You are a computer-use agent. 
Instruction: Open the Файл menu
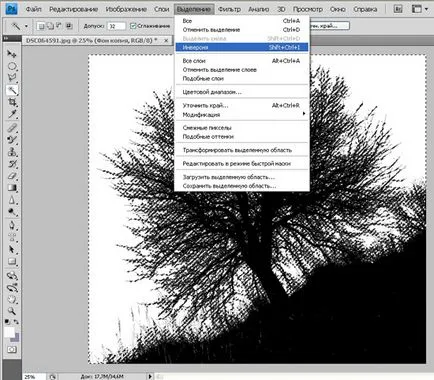click(34, 9)
